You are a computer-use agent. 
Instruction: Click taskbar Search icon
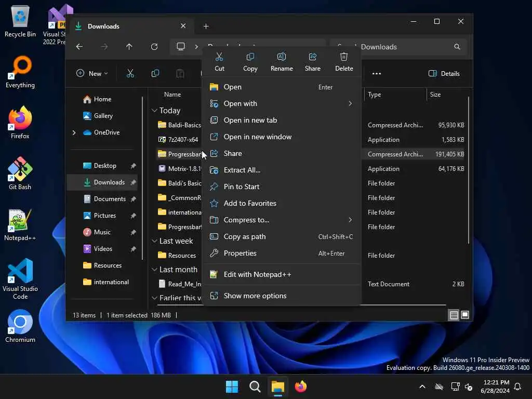point(255,387)
